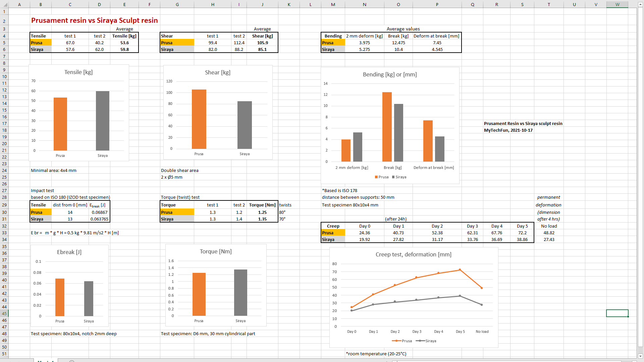
Task: Click the gray Siraya bar in Torque chart
Action: click(x=240, y=293)
